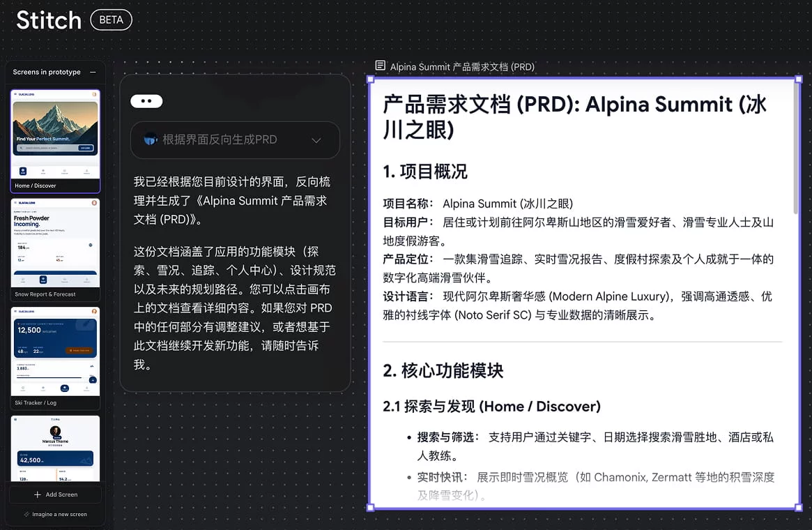Click the bottom-right resize handle of the PRD frame
This screenshot has height=530, width=812.
pyautogui.click(x=799, y=508)
